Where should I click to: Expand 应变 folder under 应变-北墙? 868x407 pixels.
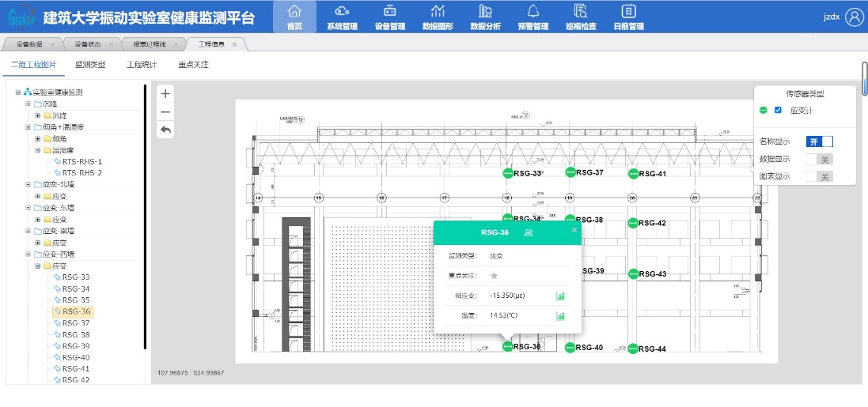tap(38, 196)
